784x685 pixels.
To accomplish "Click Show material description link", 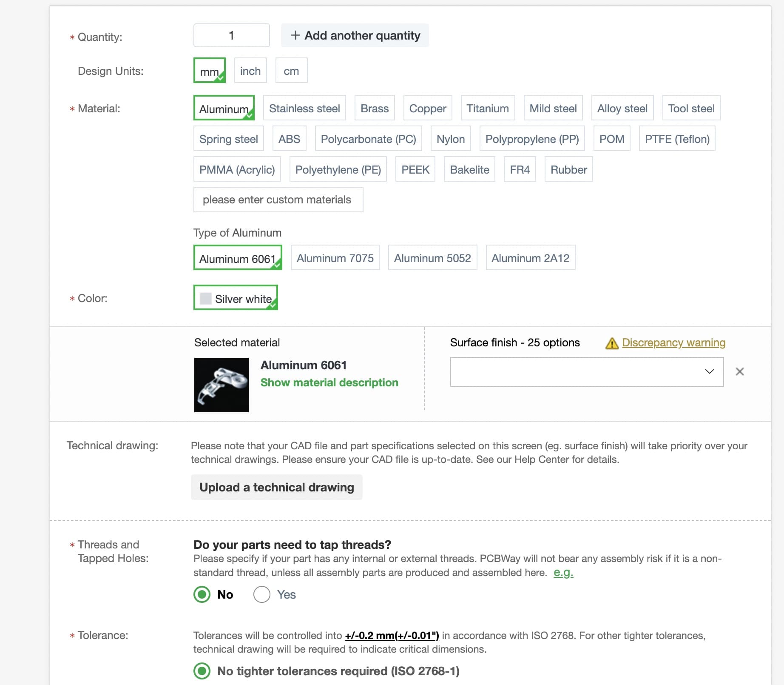I will coord(330,382).
